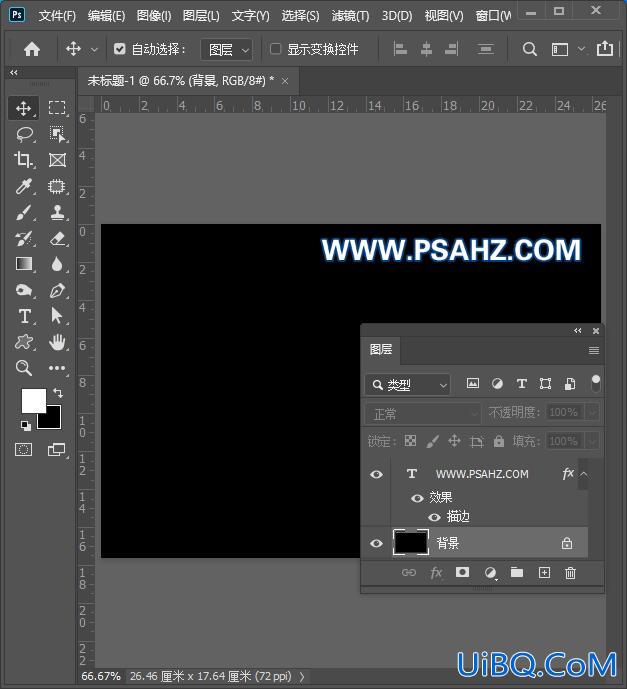Select the Zoom tool in toolbox
This screenshot has height=689, width=627.
point(24,368)
